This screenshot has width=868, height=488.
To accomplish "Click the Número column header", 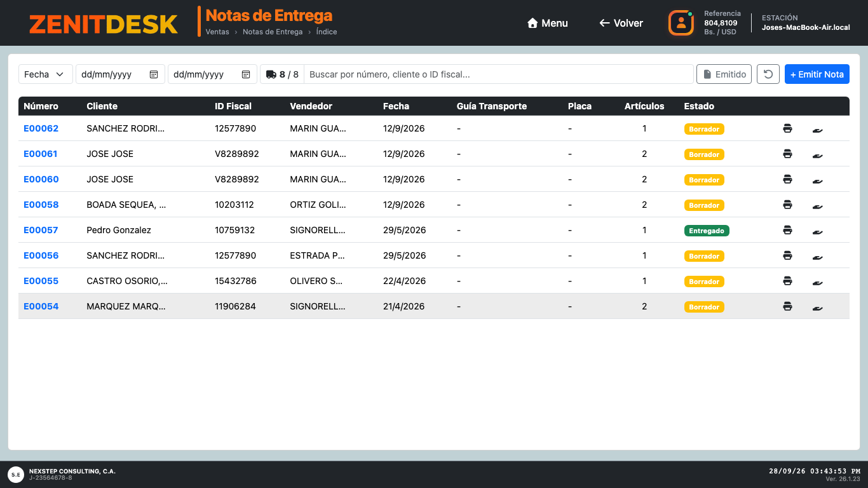I will [41, 106].
